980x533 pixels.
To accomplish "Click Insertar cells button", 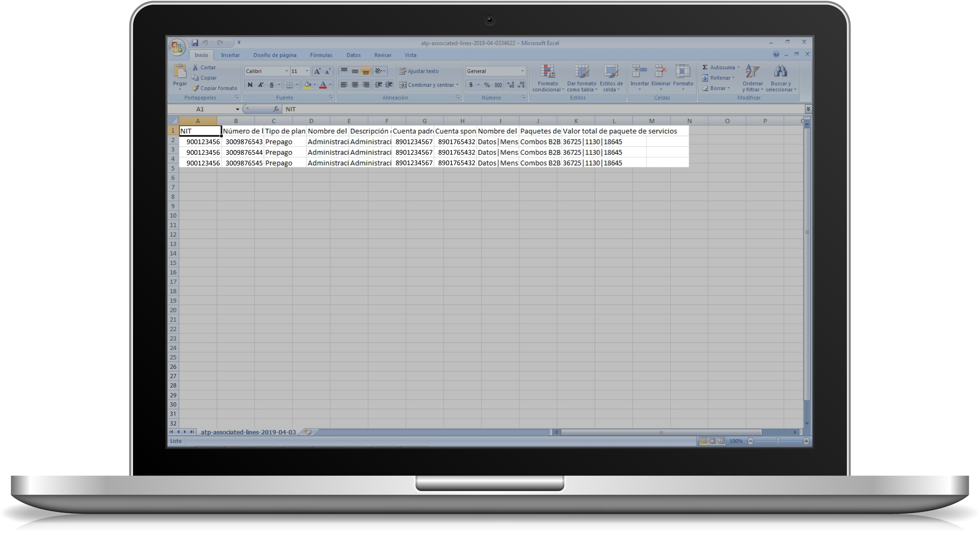I will pyautogui.click(x=640, y=78).
